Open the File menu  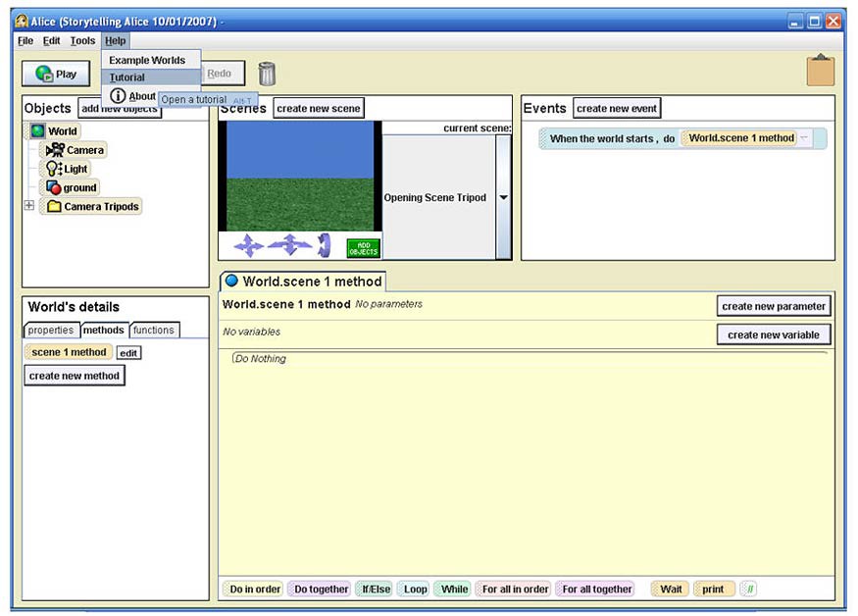point(25,40)
